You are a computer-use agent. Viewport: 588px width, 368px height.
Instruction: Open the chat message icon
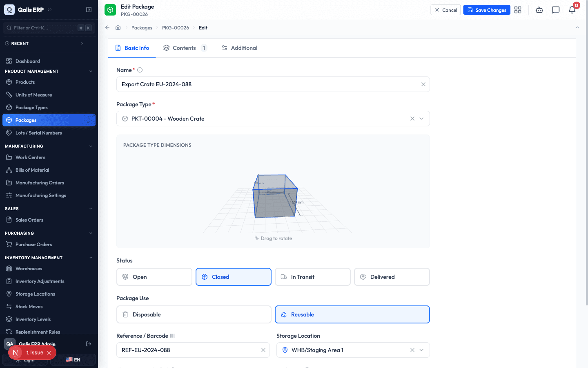tap(556, 10)
